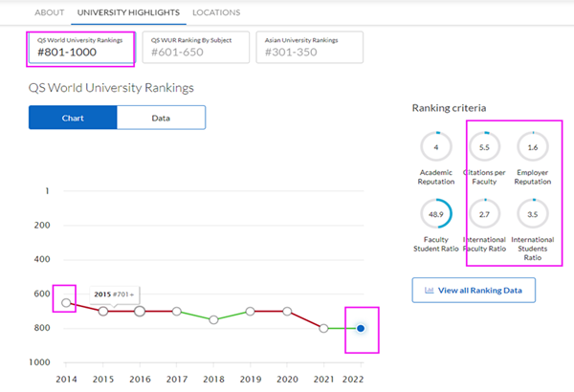The width and height of the screenshot is (574, 392).
Task: Select the 2018 data point on chart
Action: tap(213, 320)
